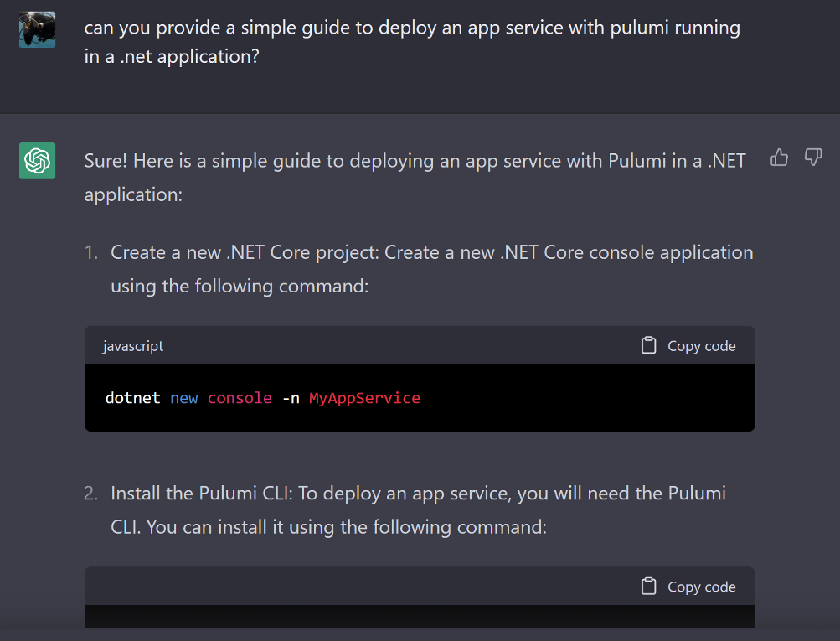Copy code from the javascript code block
Screen dimensions: 840x641
tap(688, 346)
